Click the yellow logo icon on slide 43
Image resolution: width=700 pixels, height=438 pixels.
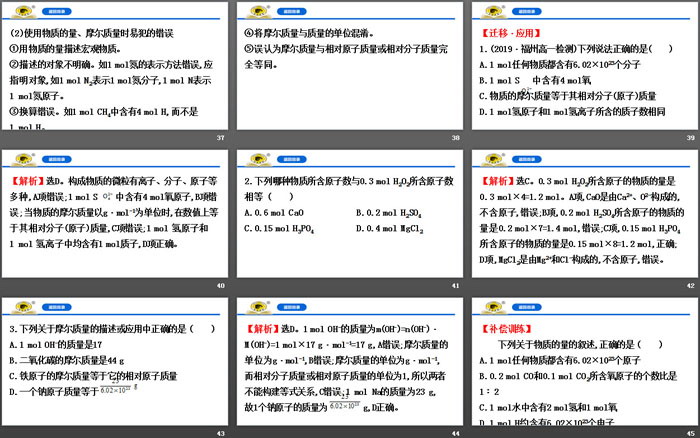[x=24, y=307]
